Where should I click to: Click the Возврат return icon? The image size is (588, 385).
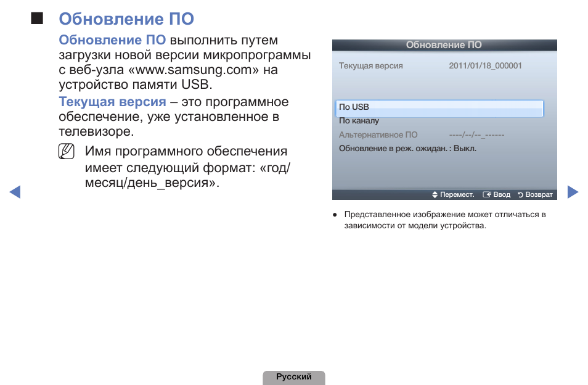click(520, 194)
